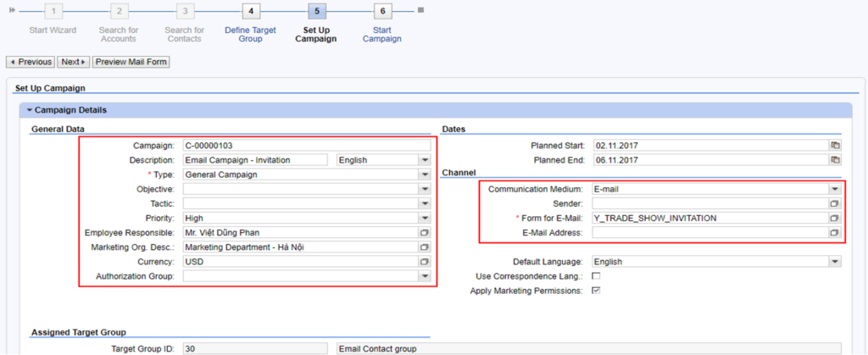
Task: Click the Start Campaign link
Action: pos(382,34)
